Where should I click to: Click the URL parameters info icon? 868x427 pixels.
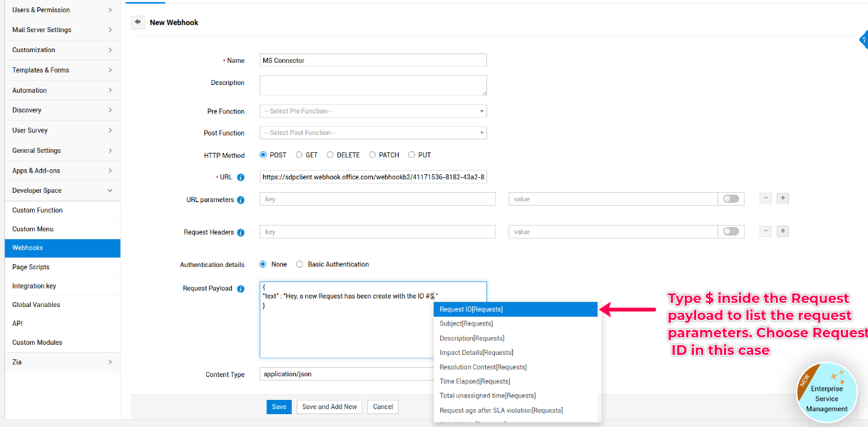tap(240, 200)
